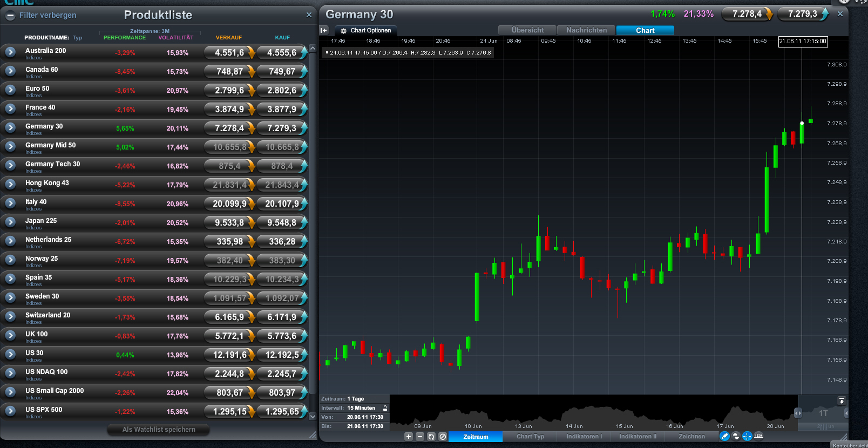Click Als Watchlist speichern button

(159, 430)
